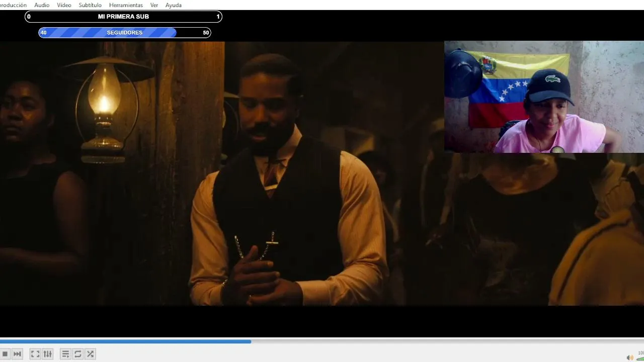This screenshot has width=644, height=362.
Task: Stop playback with the stop button
Action: pyautogui.click(x=5, y=354)
